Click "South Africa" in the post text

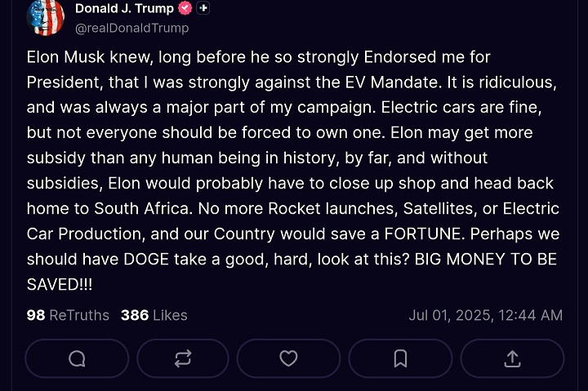[143, 209]
